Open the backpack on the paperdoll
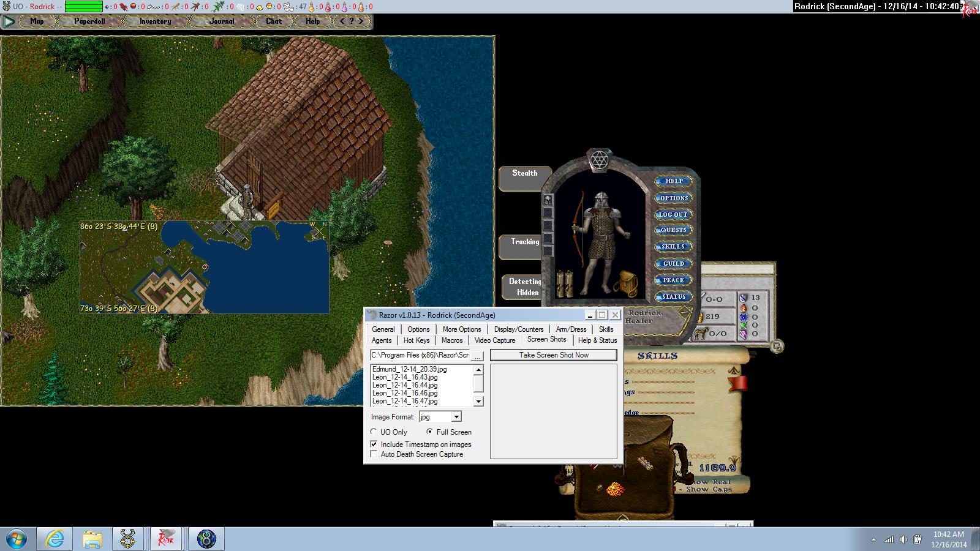The width and height of the screenshot is (980, 551). [x=627, y=284]
